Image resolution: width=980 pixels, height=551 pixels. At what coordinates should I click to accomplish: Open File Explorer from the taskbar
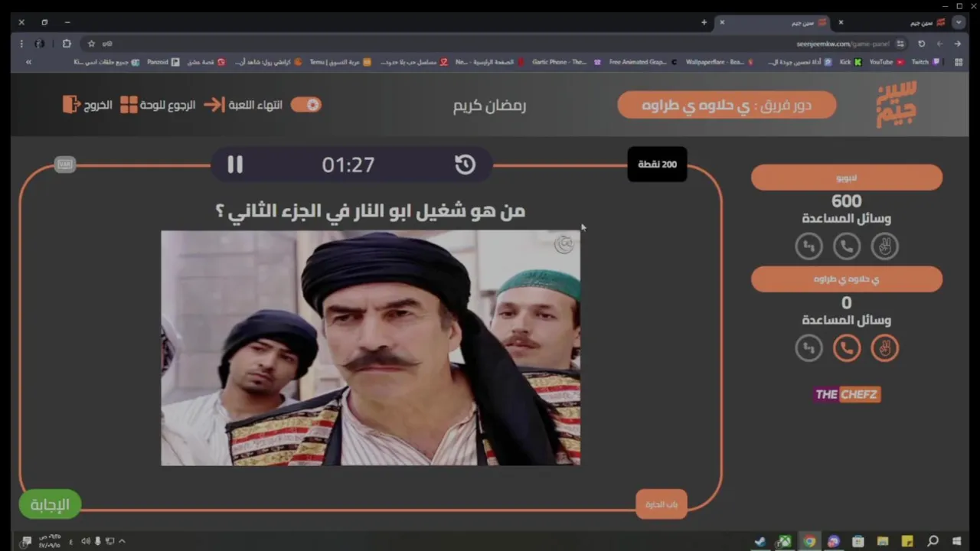click(x=883, y=541)
